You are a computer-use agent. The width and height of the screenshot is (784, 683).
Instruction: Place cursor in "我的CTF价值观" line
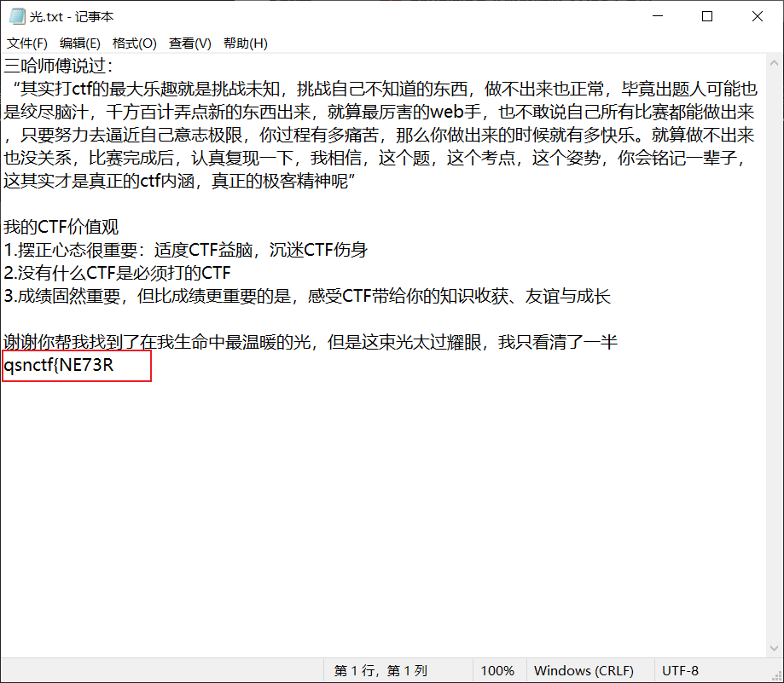[x=61, y=227]
